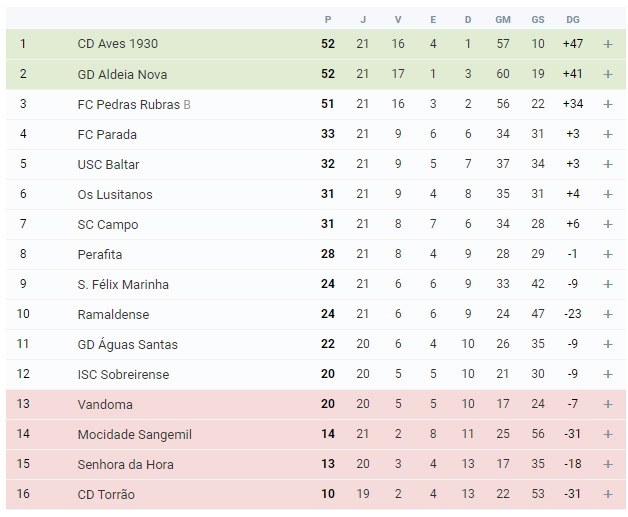Click plus icon for FC Pedras Rubras B
Image resolution: width=628 pixels, height=517 pixels.
click(608, 104)
